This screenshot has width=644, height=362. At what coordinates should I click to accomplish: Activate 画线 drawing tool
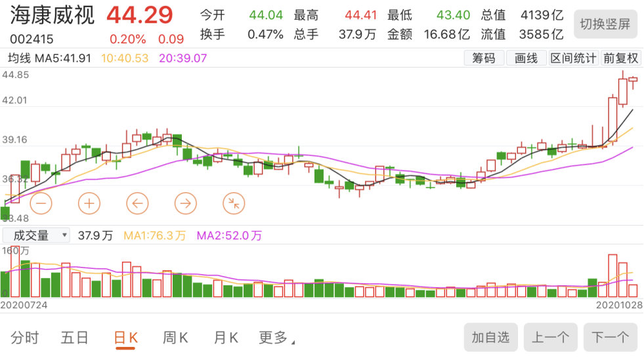(526, 58)
